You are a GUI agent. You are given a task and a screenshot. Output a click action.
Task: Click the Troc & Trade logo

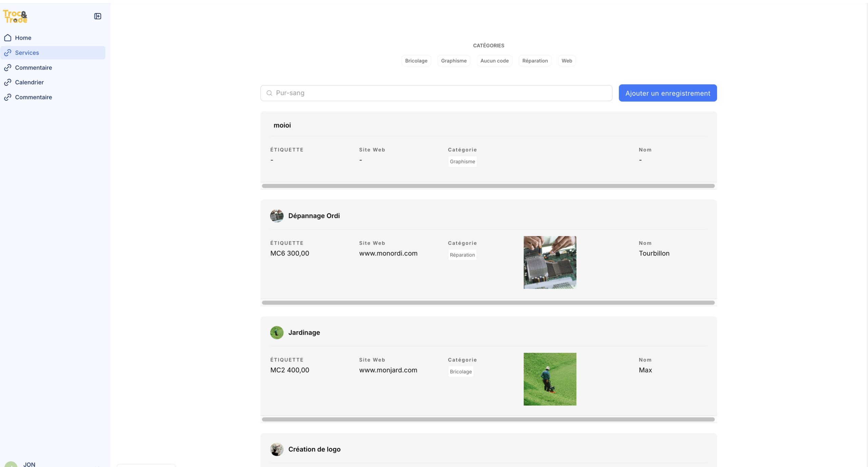pos(15,16)
